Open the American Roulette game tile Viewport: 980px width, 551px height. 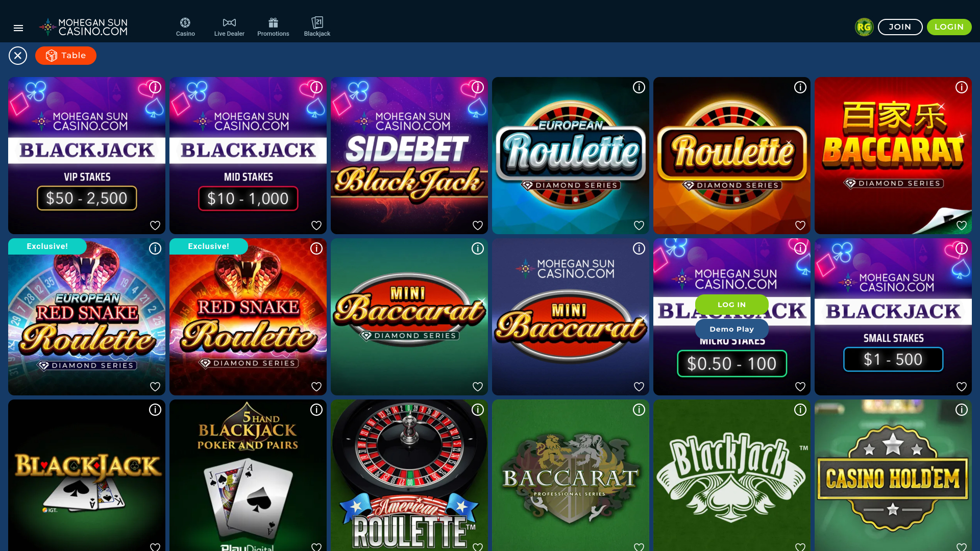tap(409, 474)
